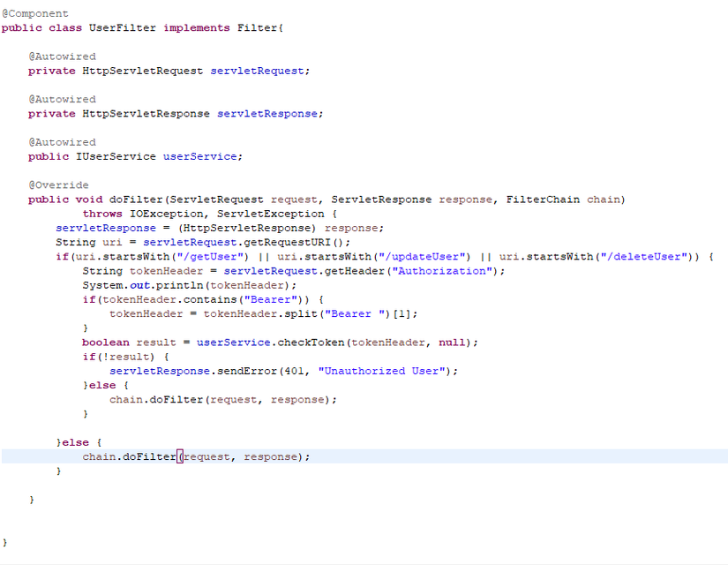Click the @Override annotation
The height and width of the screenshot is (565, 728).
58,185
